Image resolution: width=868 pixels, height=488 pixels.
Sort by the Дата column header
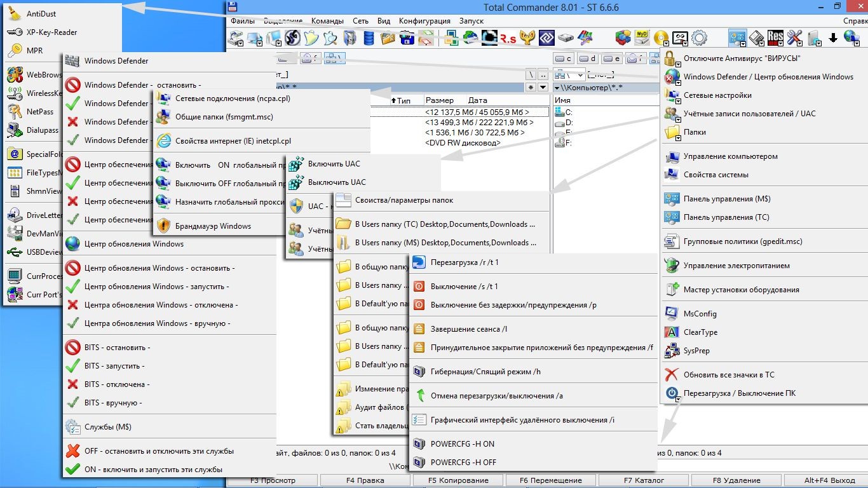tap(477, 100)
